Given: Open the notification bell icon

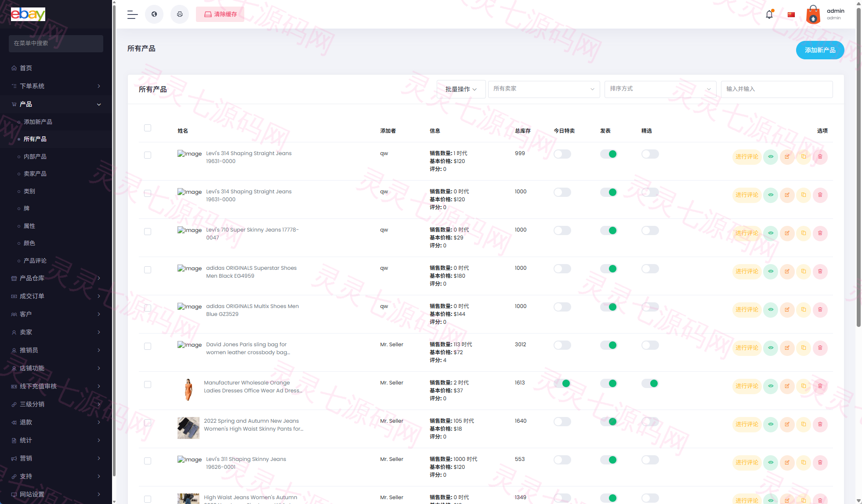Looking at the screenshot, I should (x=769, y=15).
